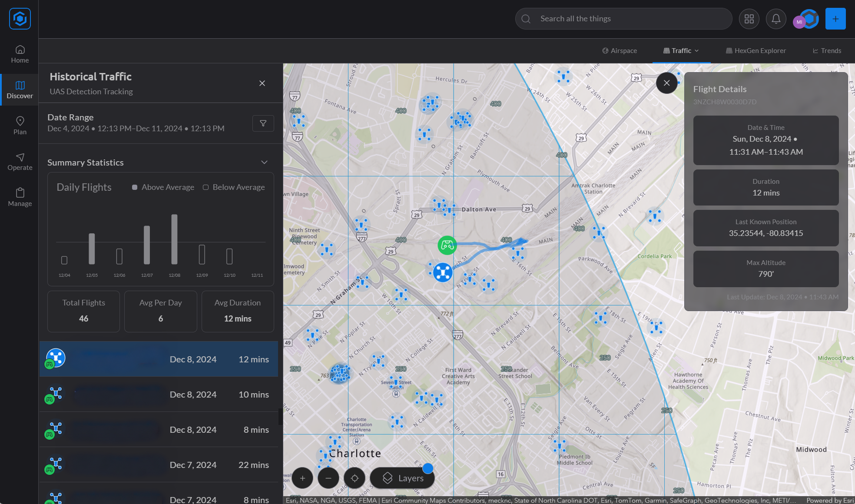Open the Plan section
855x504 pixels.
(x=20, y=126)
